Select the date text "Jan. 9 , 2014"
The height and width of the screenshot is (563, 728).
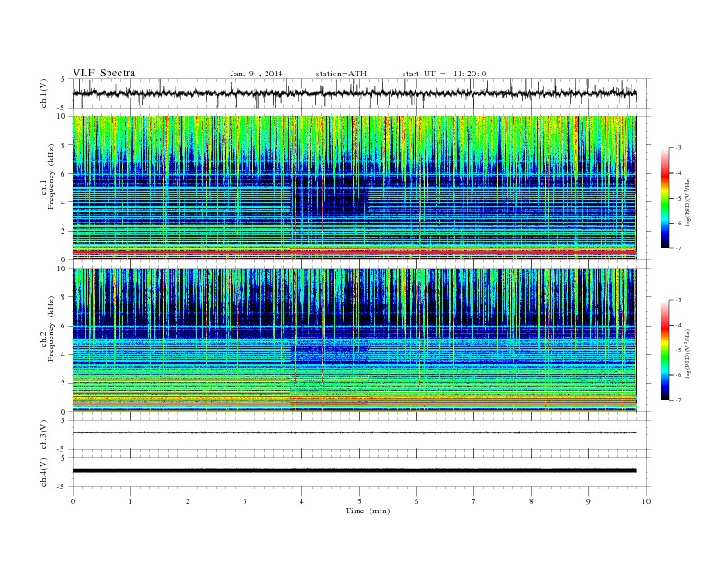click(x=256, y=74)
